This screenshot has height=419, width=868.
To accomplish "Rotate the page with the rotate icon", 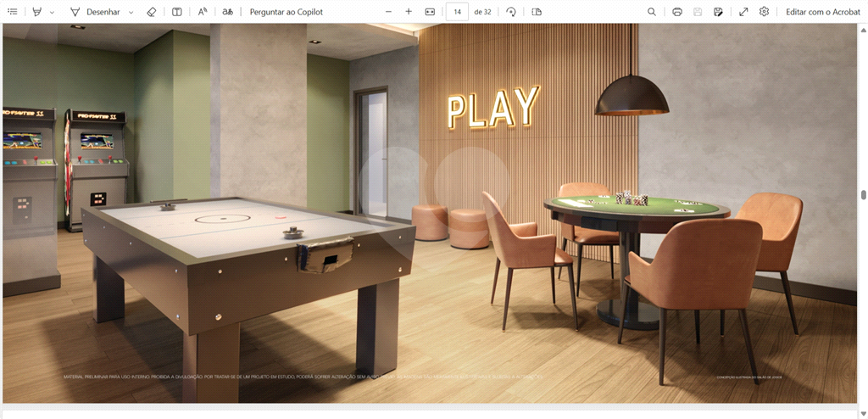I will pos(511,12).
